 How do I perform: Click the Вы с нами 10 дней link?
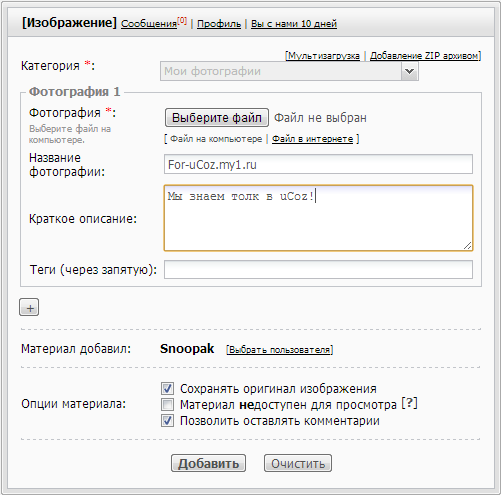(x=294, y=24)
